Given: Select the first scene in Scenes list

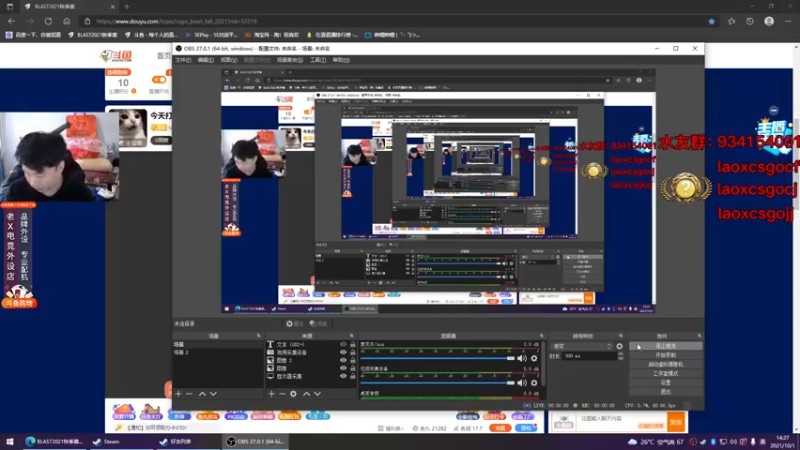Looking at the screenshot, I should click(218, 344).
